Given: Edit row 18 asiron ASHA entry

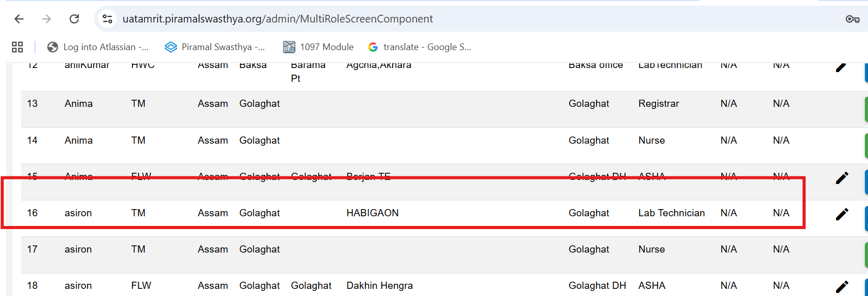Looking at the screenshot, I should [842, 286].
